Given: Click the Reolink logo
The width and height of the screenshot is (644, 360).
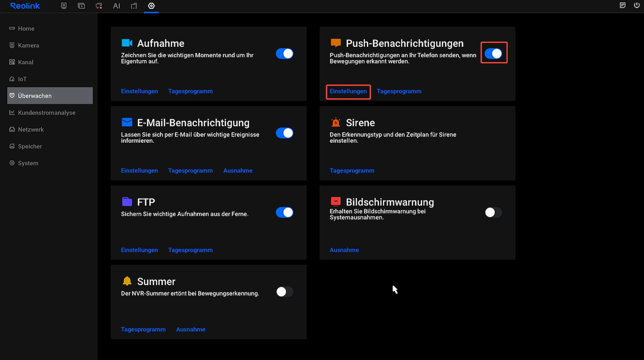Looking at the screenshot, I should point(25,6).
